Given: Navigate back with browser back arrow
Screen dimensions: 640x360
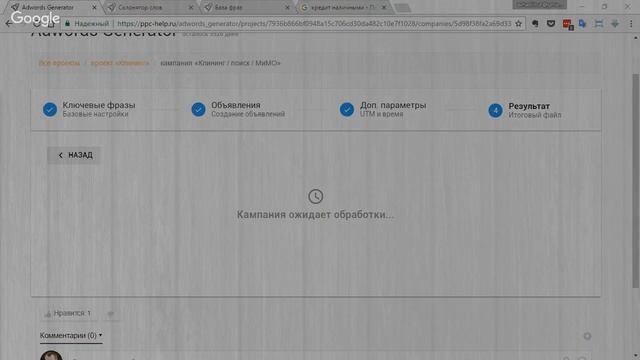Looking at the screenshot, I should [9, 24].
